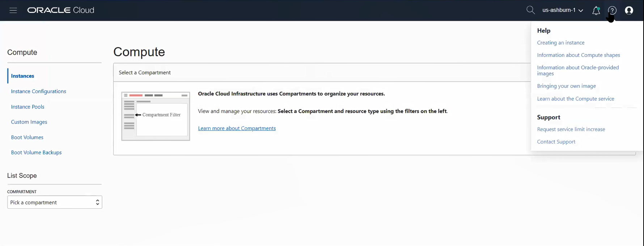Open Creating an instance help link
The height and width of the screenshot is (246, 644).
click(560, 43)
